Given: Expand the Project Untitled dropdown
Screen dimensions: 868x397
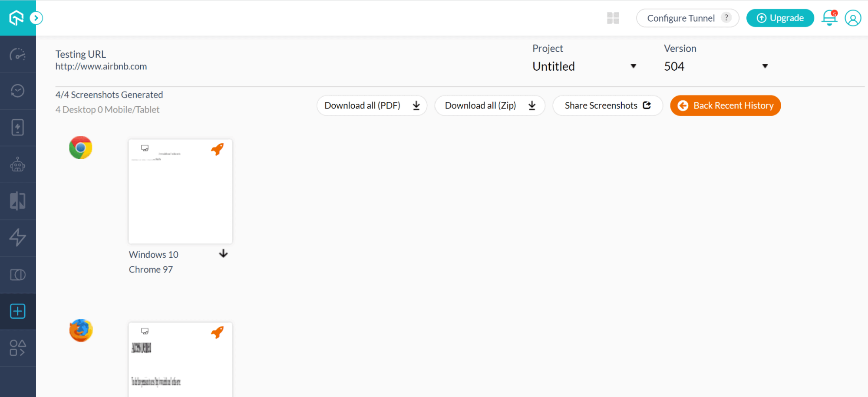Looking at the screenshot, I should tap(634, 66).
